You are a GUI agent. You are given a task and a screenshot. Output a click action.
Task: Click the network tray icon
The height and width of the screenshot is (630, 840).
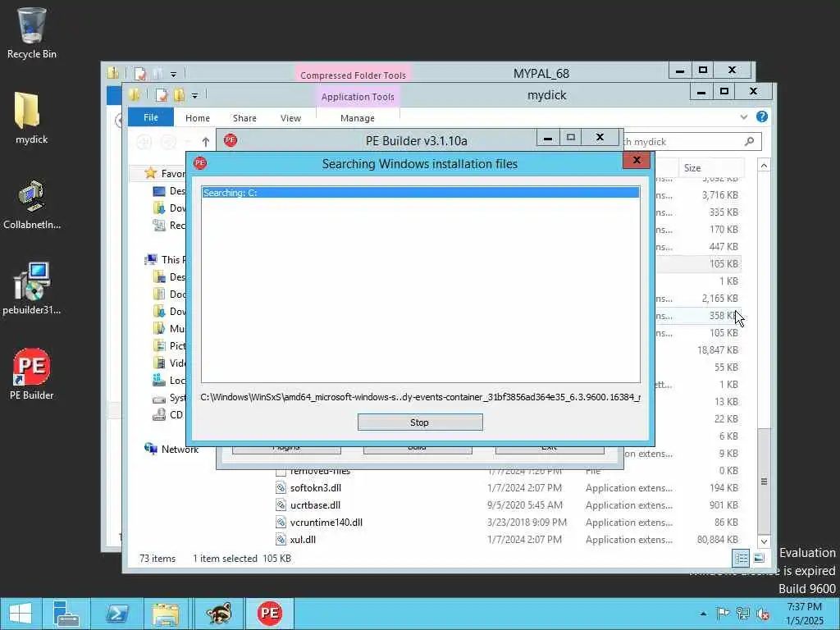point(743,614)
